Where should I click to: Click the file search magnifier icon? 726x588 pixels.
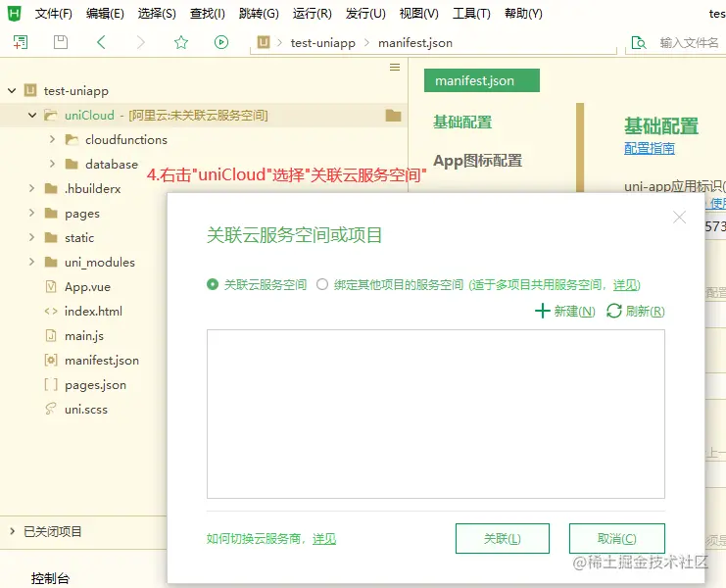coord(639,43)
